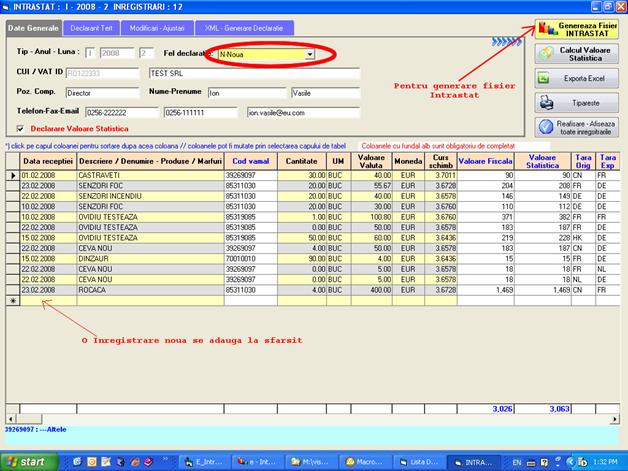The width and height of the screenshot is (628, 471).
Task: Click the Genereaza Fisier INTRASTAT button
Action: pyautogui.click(x=577, y=29)
